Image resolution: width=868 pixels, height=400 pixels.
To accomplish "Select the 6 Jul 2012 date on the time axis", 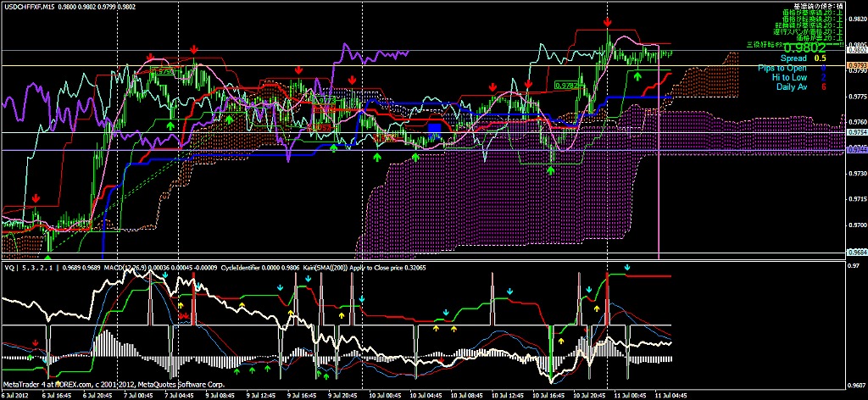I will click(x=17, y=395).
